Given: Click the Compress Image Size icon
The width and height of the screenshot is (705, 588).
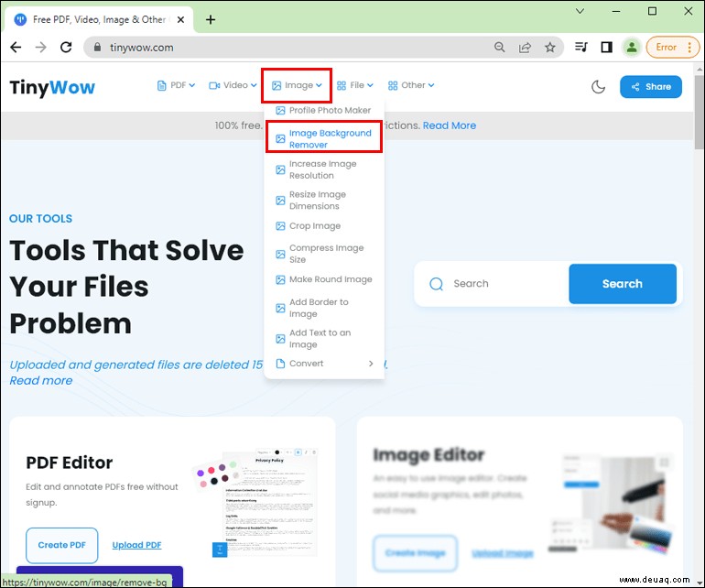Looking at the screenshot, I should pyautogui.click(x=280, y=255).
